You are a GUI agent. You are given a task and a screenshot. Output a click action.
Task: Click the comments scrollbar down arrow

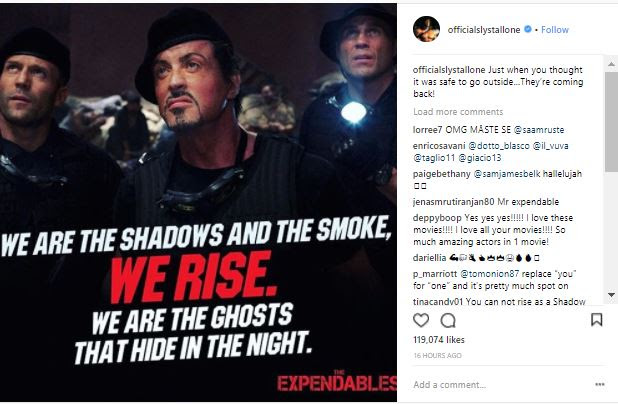pyautogui.click(x=611, y=295)
